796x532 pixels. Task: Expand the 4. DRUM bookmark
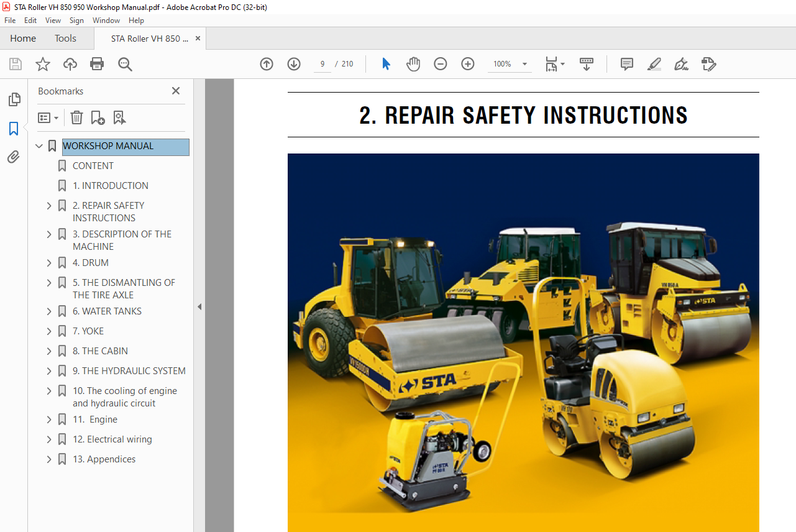[49, 263]
